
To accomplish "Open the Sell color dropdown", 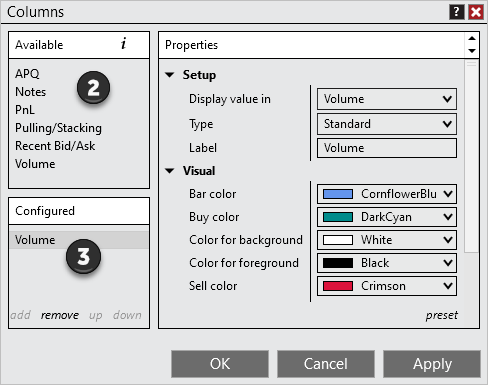I will point(387,286).
